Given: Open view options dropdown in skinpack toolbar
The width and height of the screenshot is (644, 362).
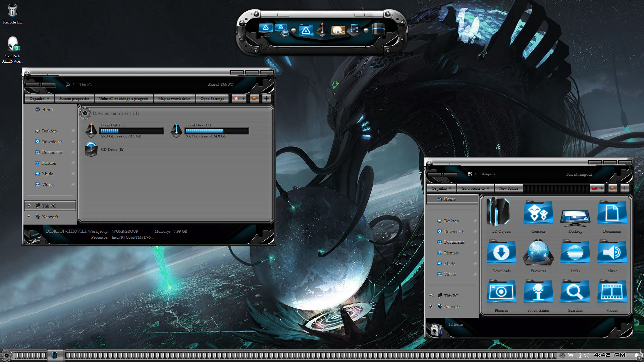Looking at the screenshot, I should (x=601, y=188).
